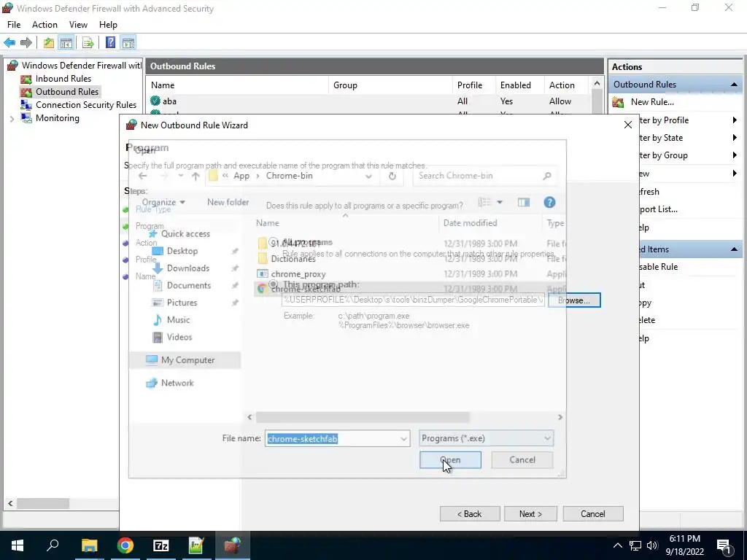
Task: Click the magnifier icon in Search Chrome-bin box
Action: 547,176
